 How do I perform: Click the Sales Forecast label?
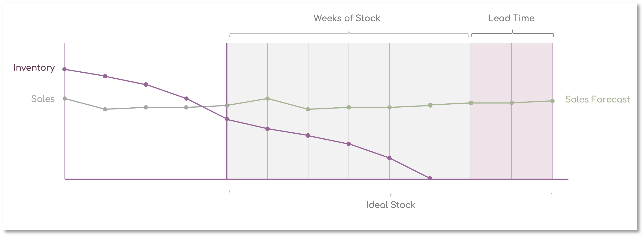pos(597,99)
